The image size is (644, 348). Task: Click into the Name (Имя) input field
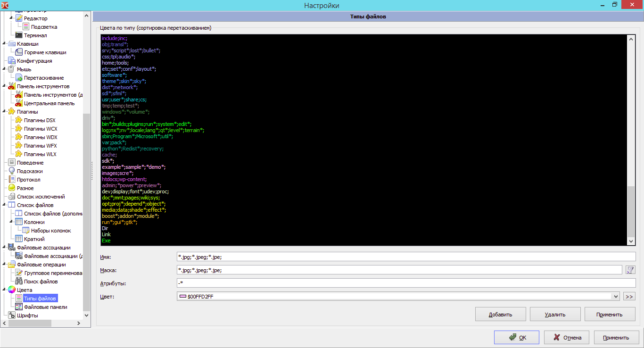tap(405, 257)
